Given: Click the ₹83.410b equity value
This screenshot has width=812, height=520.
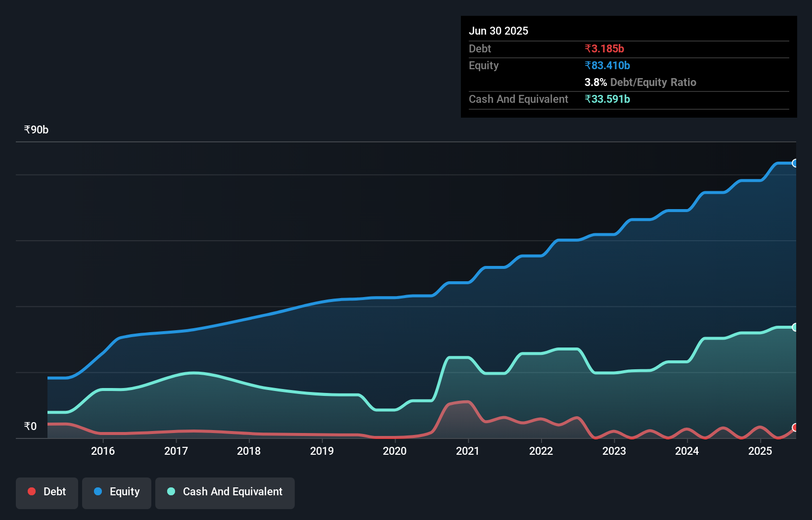Looking at the screenshot, I should tap(607, 65).
